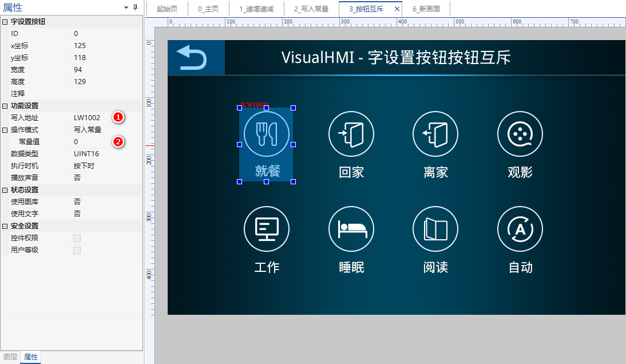Select the 属性 panel tab at the bottom
Screen dimensions: 626x364
tap(31, 357)
